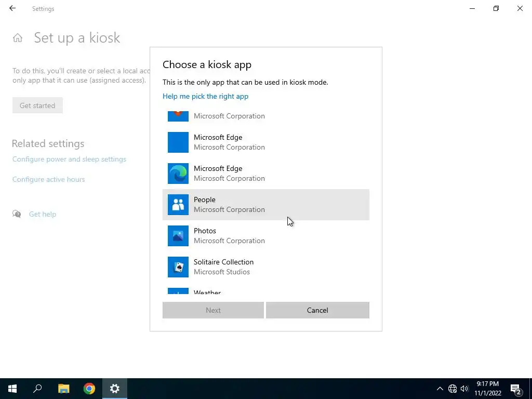The image size is (532, 399).
Task: Open the Windows Start menu
Action: [12, 389]
